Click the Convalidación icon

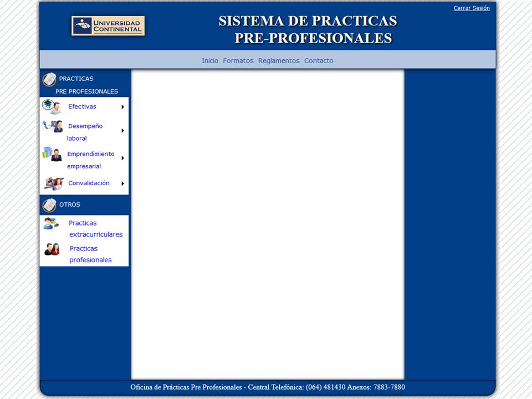pyautogui.click(x=54, y=183)
